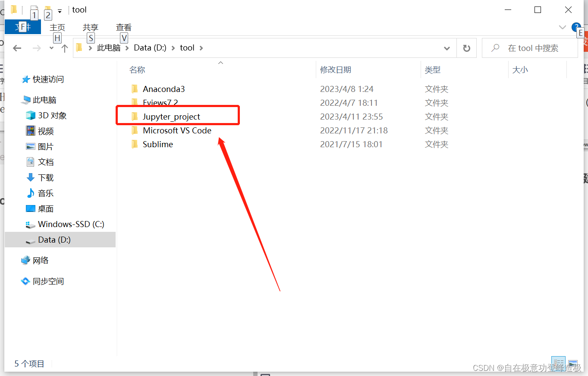
Task: Expand chevron after tool in address bar
Action: [201, 47]
